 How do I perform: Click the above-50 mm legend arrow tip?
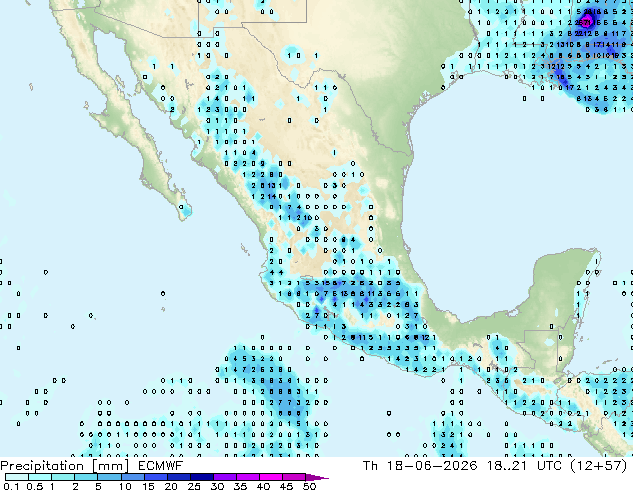pyautogui.click(x=317, y=477)
